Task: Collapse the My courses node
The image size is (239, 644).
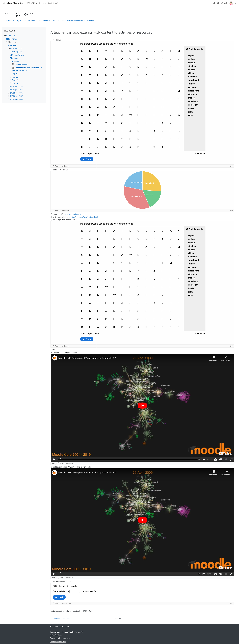Action: point(7,45)
